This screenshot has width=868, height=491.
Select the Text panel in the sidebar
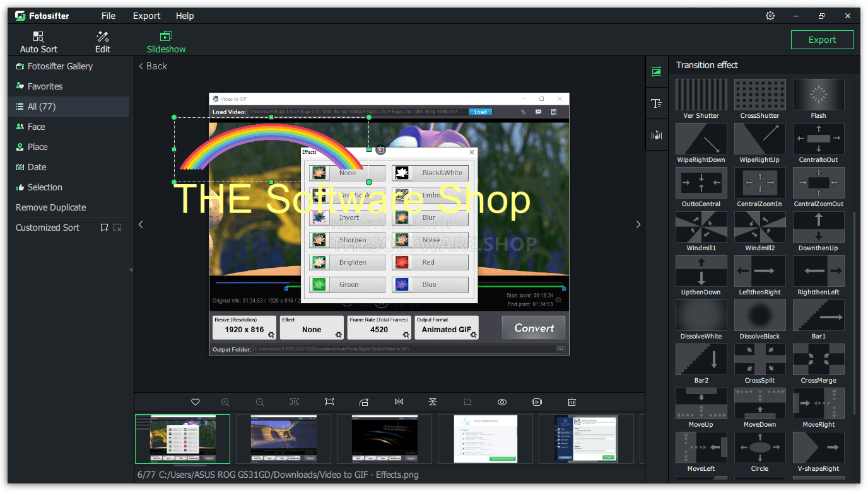point(656,103)
